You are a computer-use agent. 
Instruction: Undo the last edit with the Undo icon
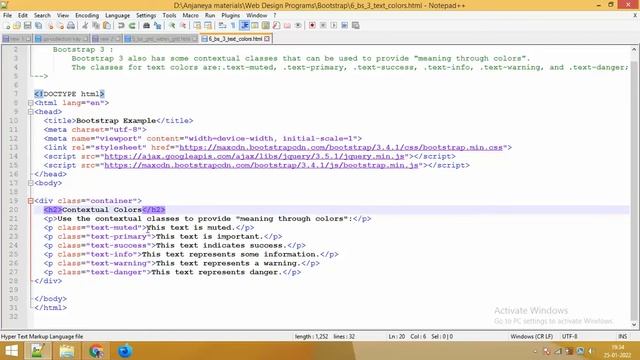pyautogui.click(x=121, y=26)
